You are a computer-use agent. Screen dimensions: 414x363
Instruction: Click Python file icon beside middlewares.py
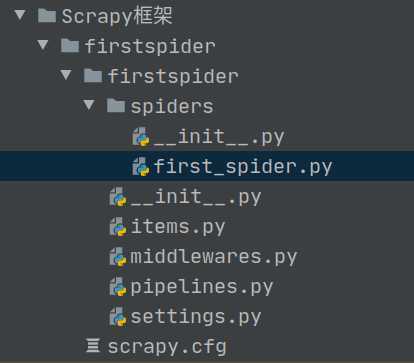click(118, 257)
